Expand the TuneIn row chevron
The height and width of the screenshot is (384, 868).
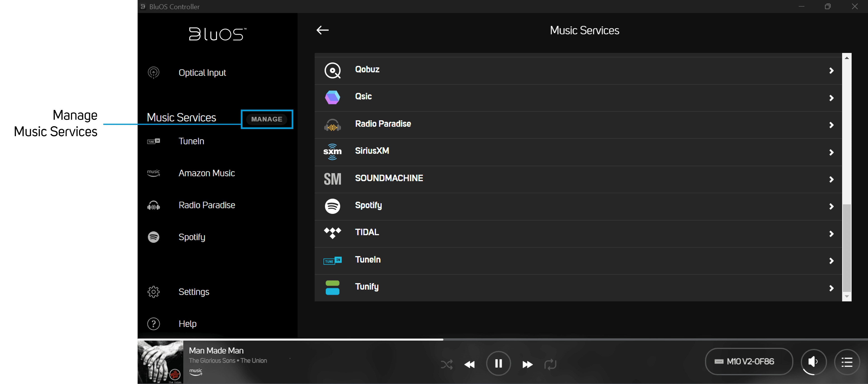(831, 261)
